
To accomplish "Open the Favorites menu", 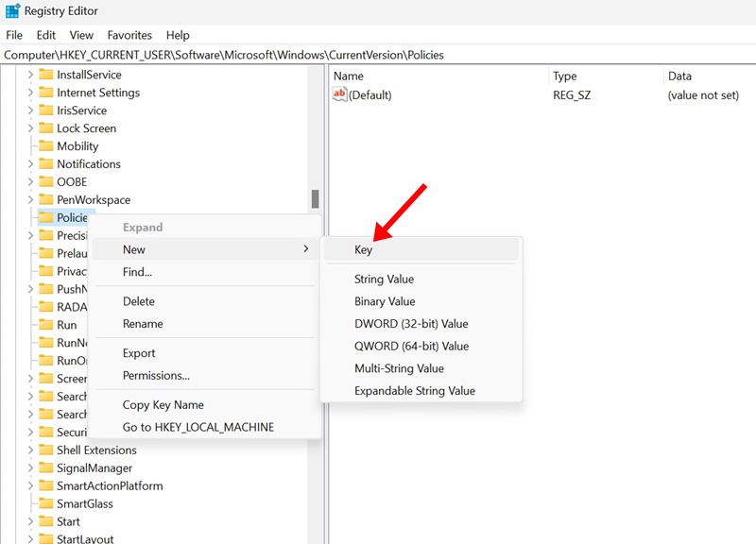I will pyautogui.click(x=129, y=35).
